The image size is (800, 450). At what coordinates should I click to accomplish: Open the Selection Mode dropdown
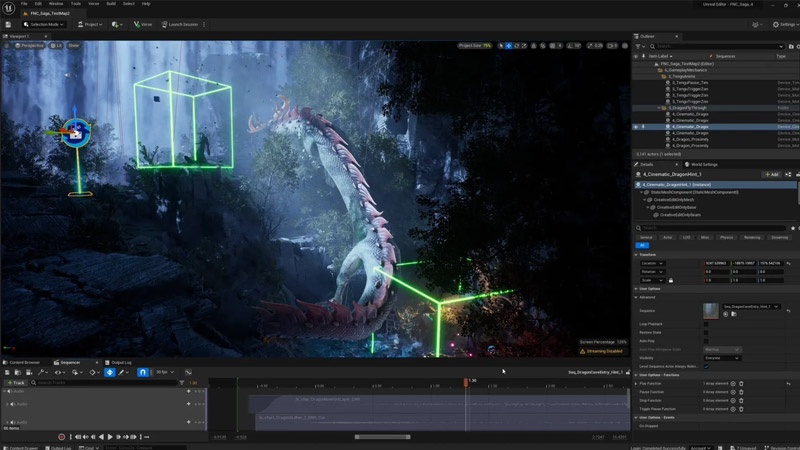[44, 23]
